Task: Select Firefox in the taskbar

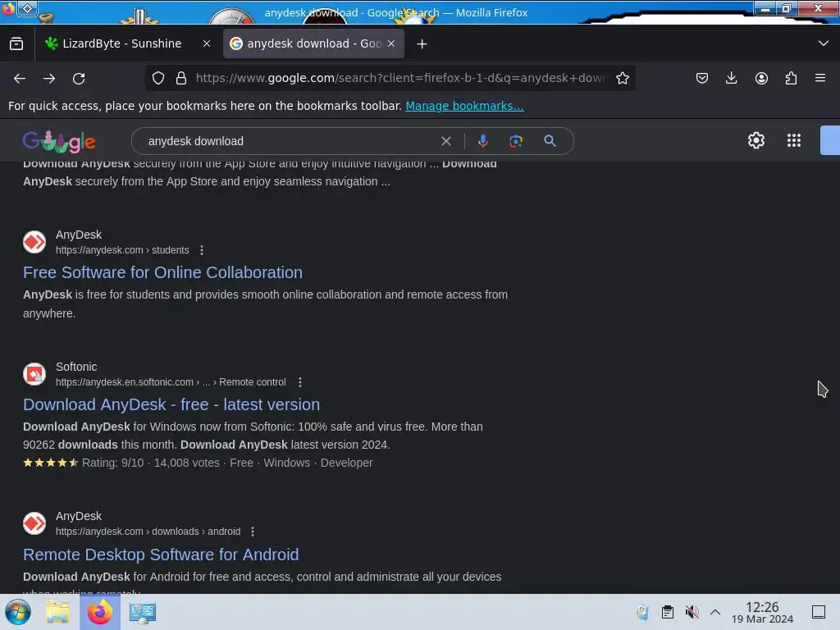Action: [100, 612]
